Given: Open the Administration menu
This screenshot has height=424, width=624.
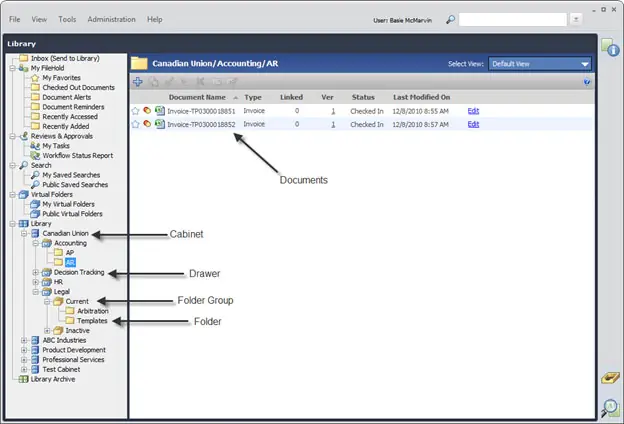Looking at the screenshot, I should click(111, 19).
